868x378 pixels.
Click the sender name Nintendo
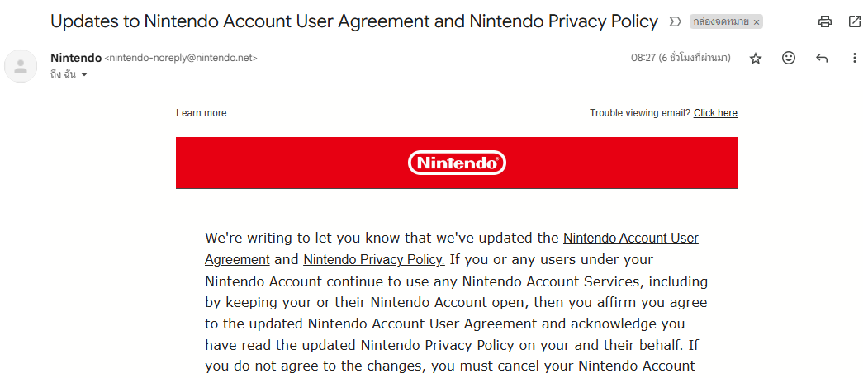(76, 58)
